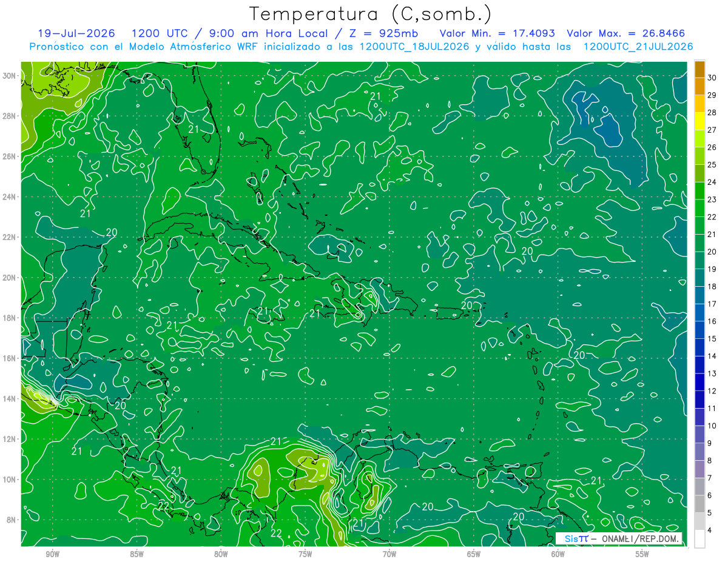The height and width of the screenshot is (562, 728).
Task: Select "Valor Min. = 17.4093"
Action: [498, 33]
